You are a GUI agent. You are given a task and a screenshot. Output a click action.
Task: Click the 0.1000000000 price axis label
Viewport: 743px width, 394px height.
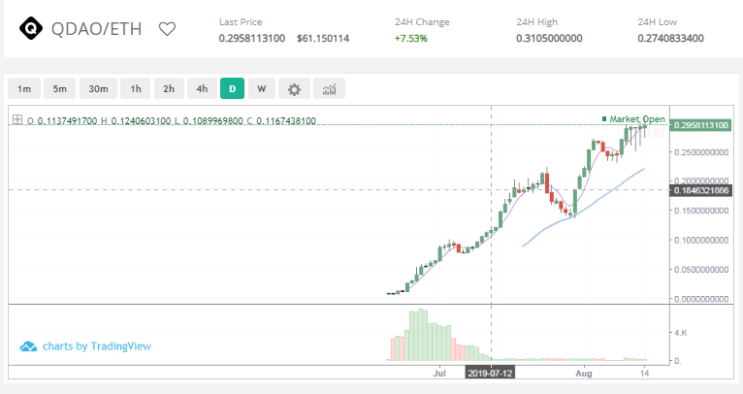pyautogui.click(x=701, y=240)
